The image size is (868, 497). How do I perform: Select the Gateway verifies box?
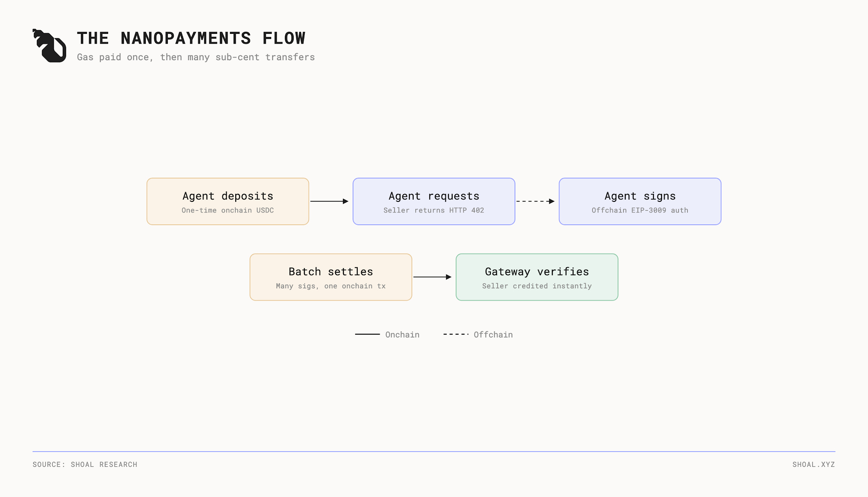coord(537,277)
